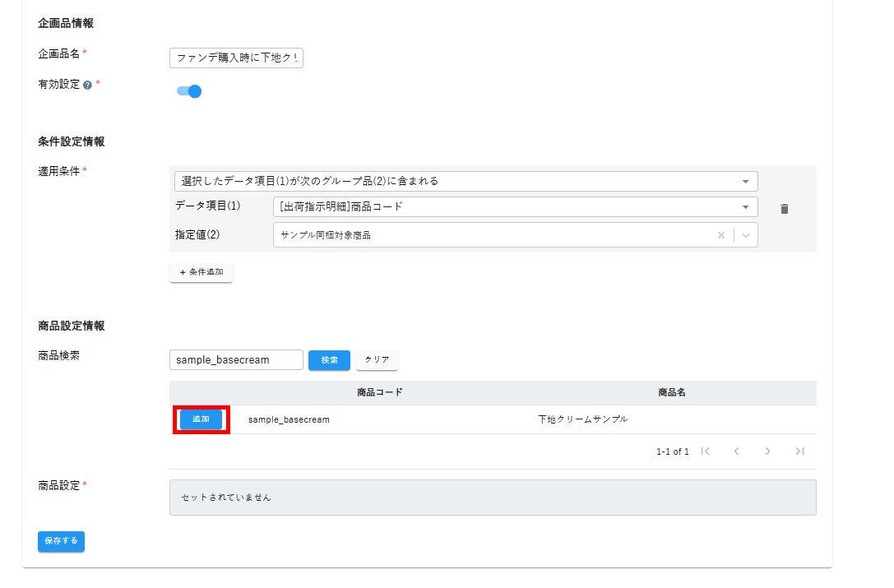This screenshot has width=894, height=588.
Task: Focus the 企画品名 text field
Action: tap(236, 58)
